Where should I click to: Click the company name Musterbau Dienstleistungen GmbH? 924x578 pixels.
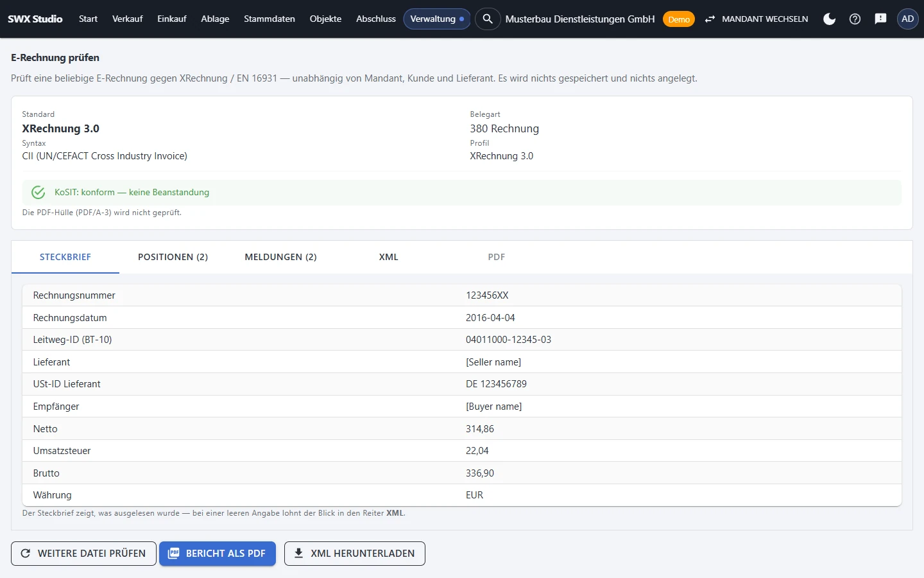[580, 19]
